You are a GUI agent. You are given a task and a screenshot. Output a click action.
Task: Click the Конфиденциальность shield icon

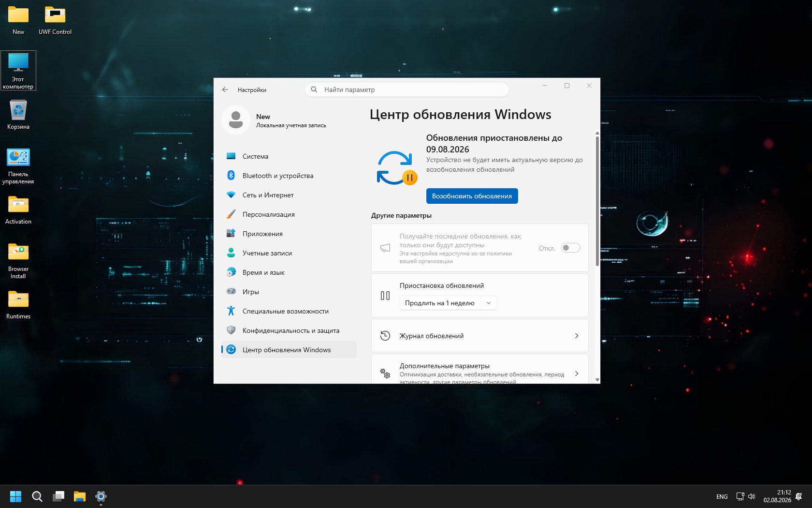click(x=231, y=330)
